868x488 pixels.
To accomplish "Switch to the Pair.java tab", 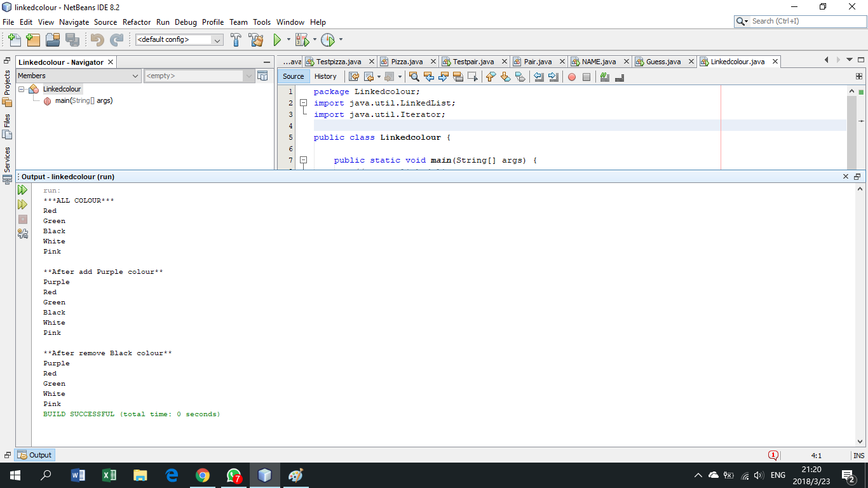I will pos(539,61).
